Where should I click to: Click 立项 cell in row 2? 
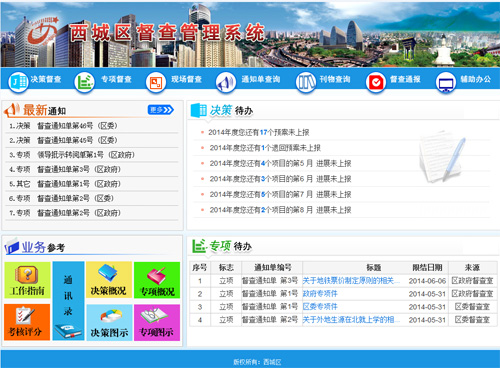point(226,294)
